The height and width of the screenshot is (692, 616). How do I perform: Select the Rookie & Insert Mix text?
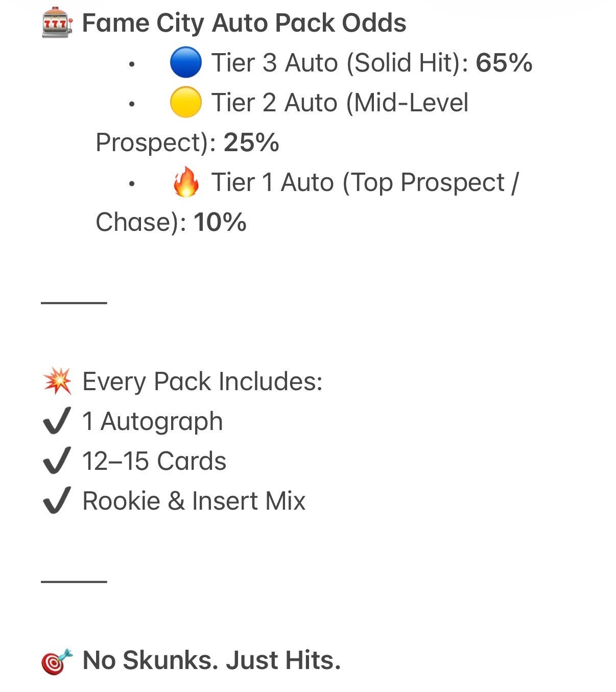click(194, 501)
